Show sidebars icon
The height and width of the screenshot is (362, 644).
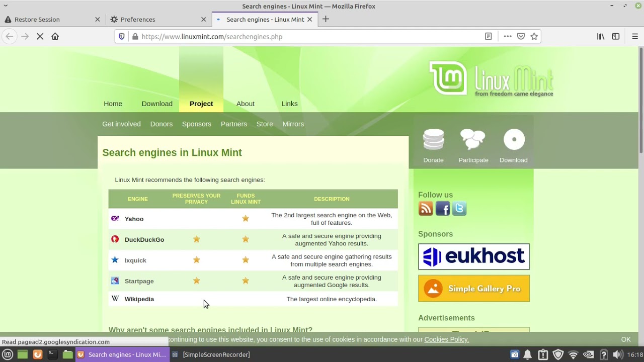point(616,36)
